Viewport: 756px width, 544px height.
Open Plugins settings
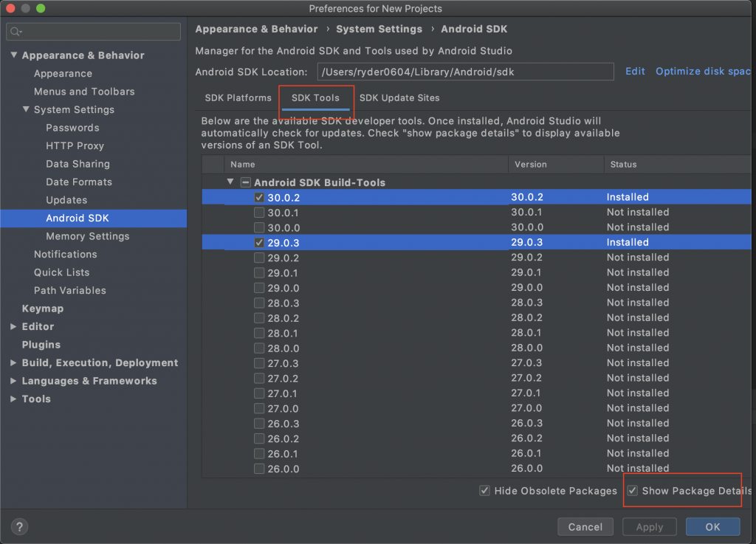(41, 345)
